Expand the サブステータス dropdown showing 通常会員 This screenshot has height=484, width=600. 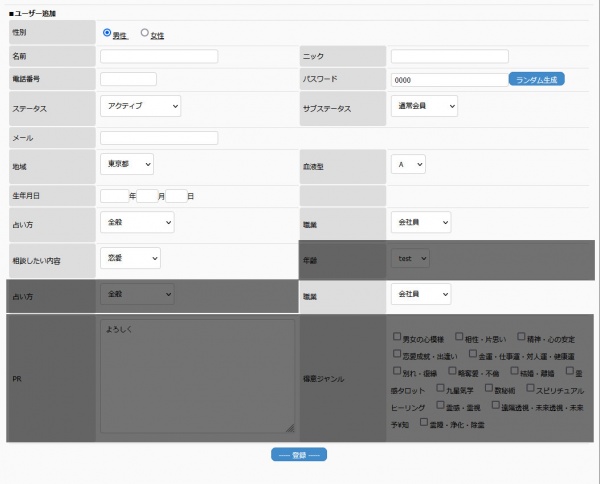[424, 105]
